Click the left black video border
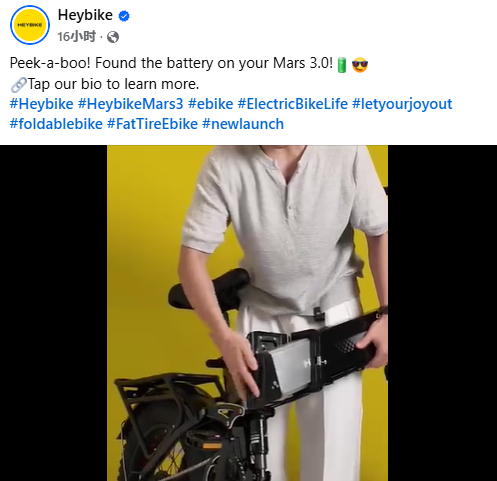 point(53,313)
